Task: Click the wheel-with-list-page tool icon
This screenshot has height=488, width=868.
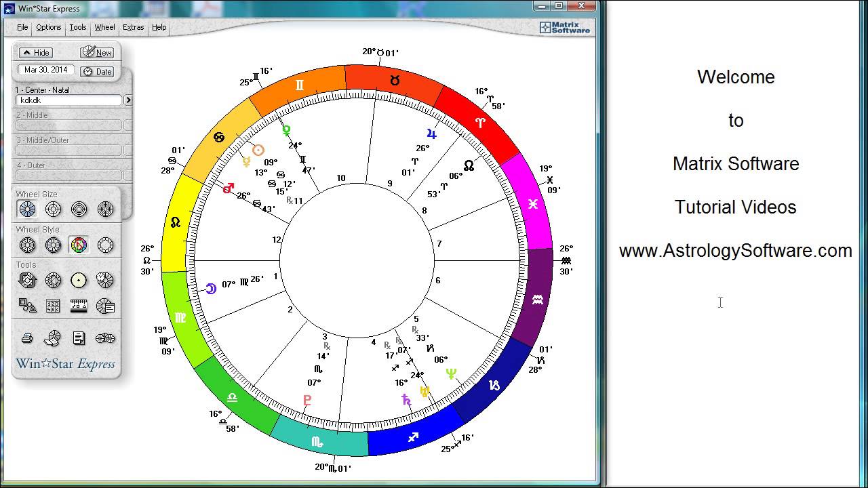Action: [x=104, y=306]
